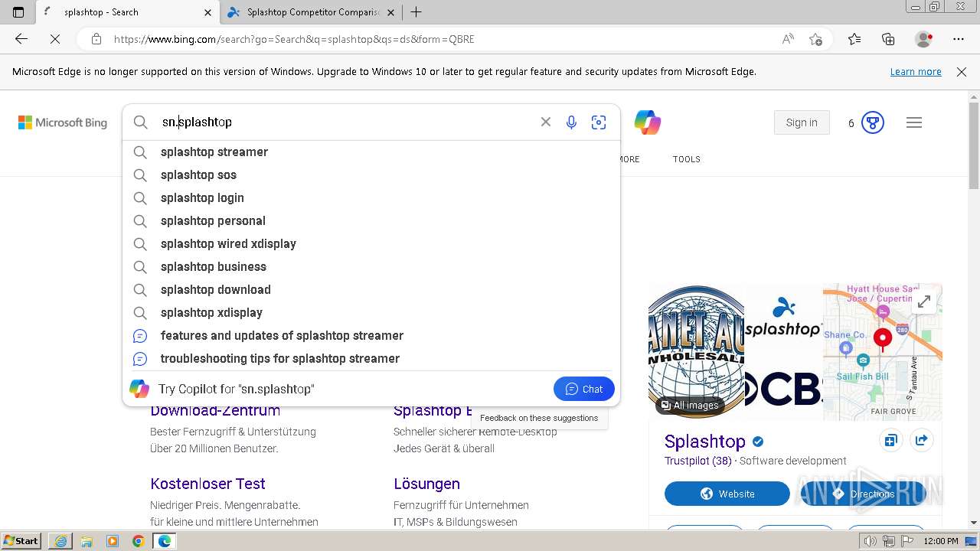Click the volume speaker tray icon
980x551 pixels.
click(x=869, y=541)
